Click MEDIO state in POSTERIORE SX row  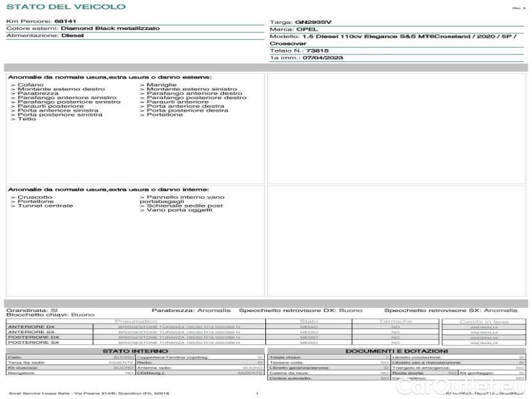point(309,342)
